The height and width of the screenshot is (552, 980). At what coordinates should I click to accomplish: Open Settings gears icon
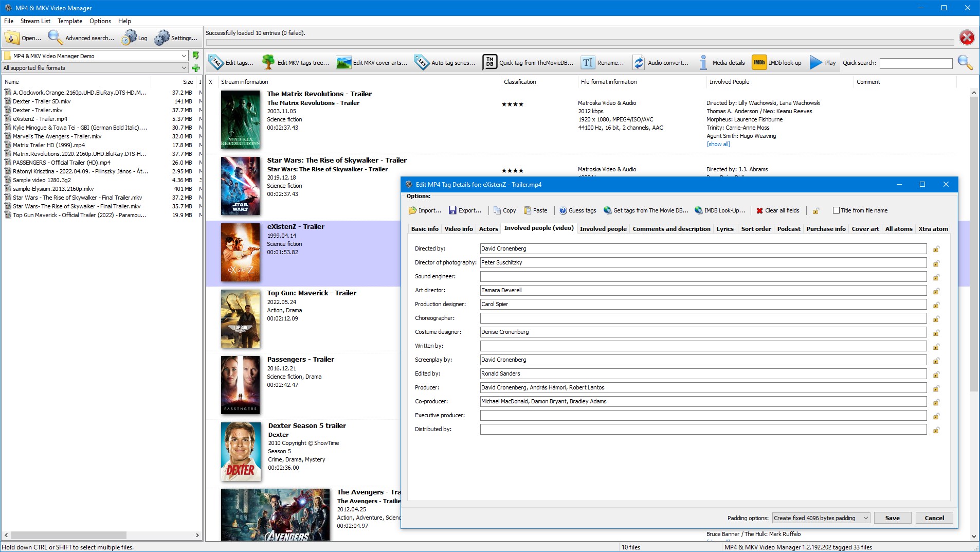tap(176, 38)
